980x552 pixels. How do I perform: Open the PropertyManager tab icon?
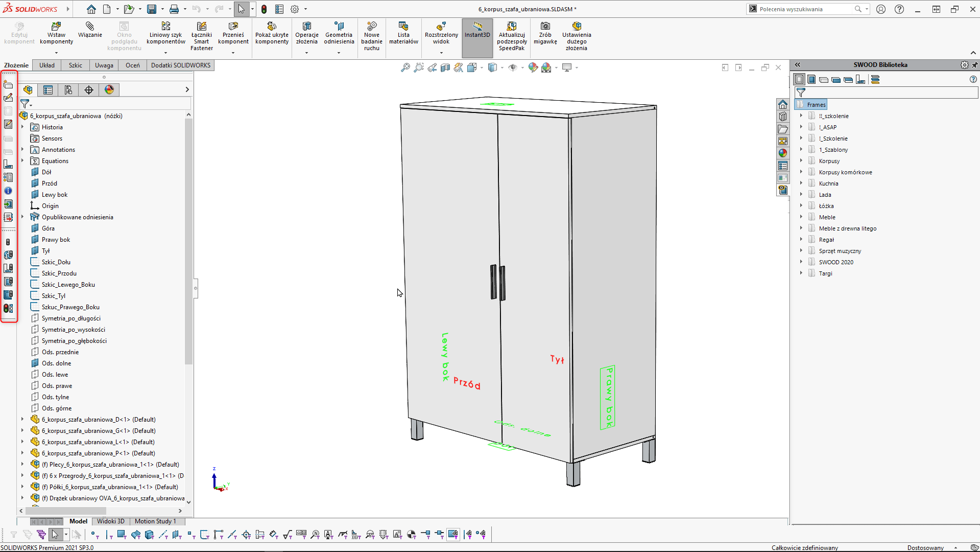[48, 90]
